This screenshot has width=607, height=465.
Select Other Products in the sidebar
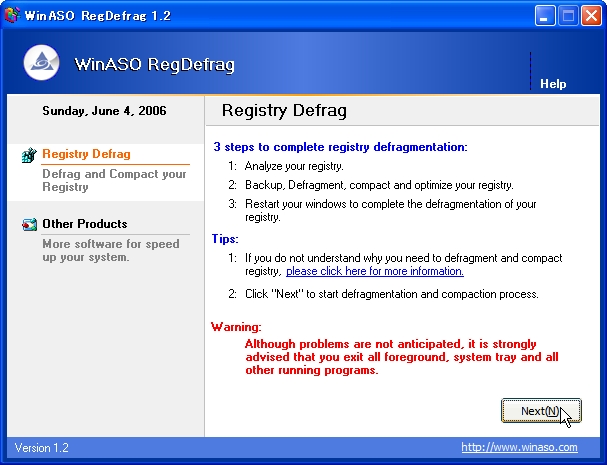point(85,224)
